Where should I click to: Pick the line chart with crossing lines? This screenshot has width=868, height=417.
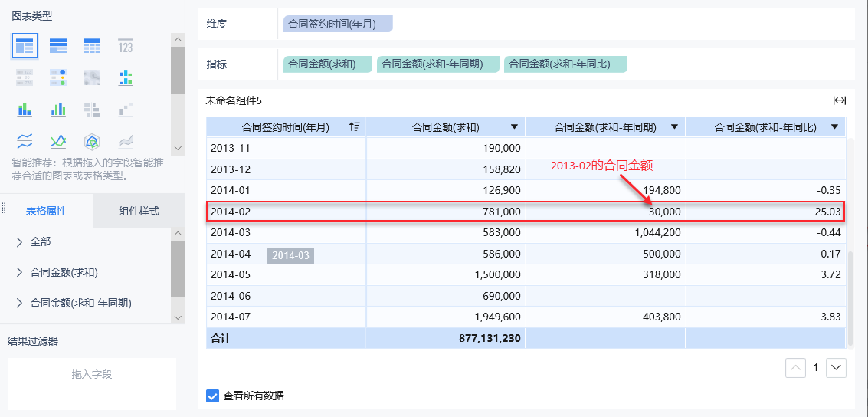click(x=58, y=141)
